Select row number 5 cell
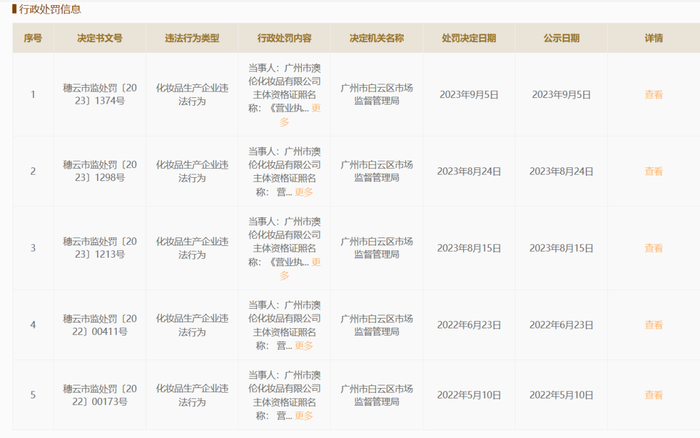 pyautogui.click(x=33, y=395)
